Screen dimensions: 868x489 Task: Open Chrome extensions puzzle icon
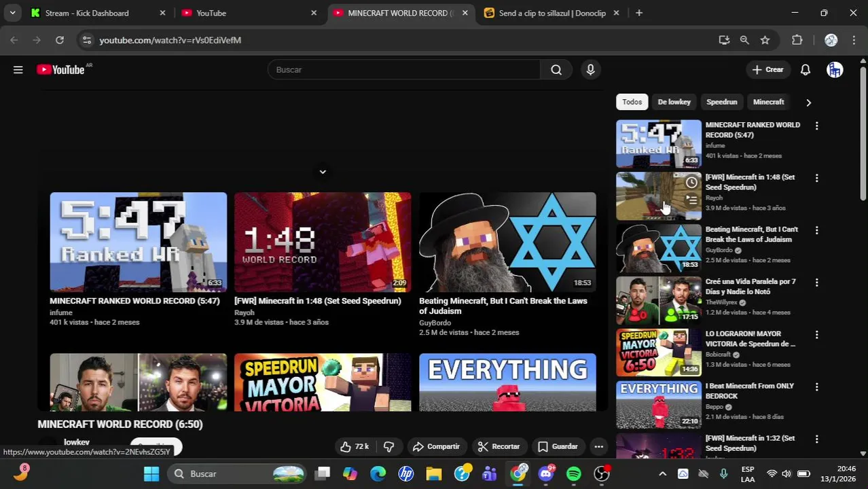[797, 40]
